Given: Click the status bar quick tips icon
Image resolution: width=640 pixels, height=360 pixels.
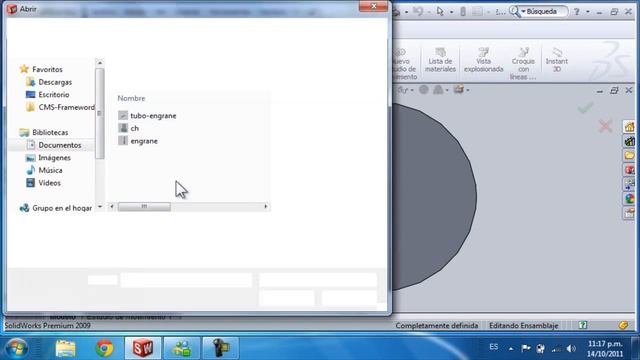Looking at the screenshot, I should click(582, 325).
